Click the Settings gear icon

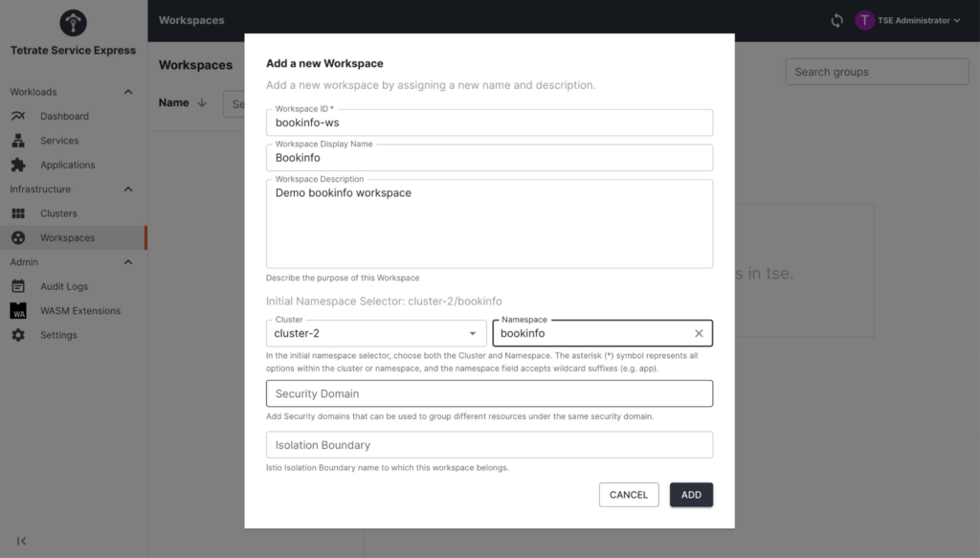tap(18, 335)
